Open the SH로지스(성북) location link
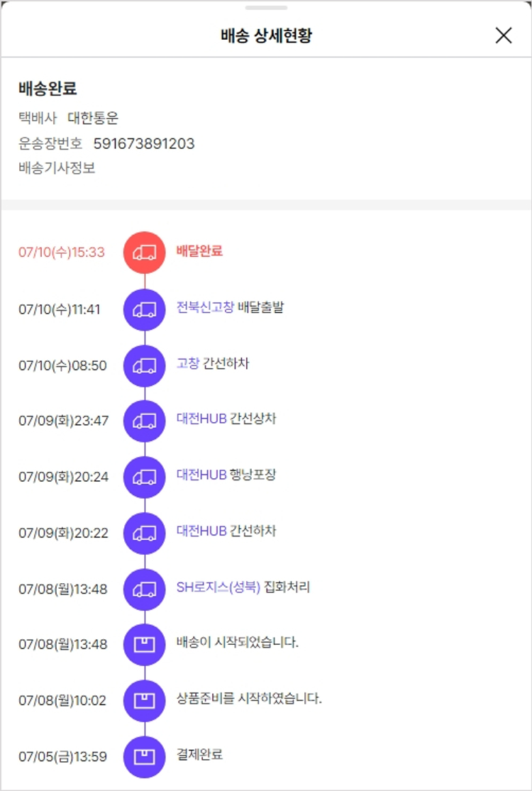Viewport: 532px width, 791px height. (x=218, y=587)
